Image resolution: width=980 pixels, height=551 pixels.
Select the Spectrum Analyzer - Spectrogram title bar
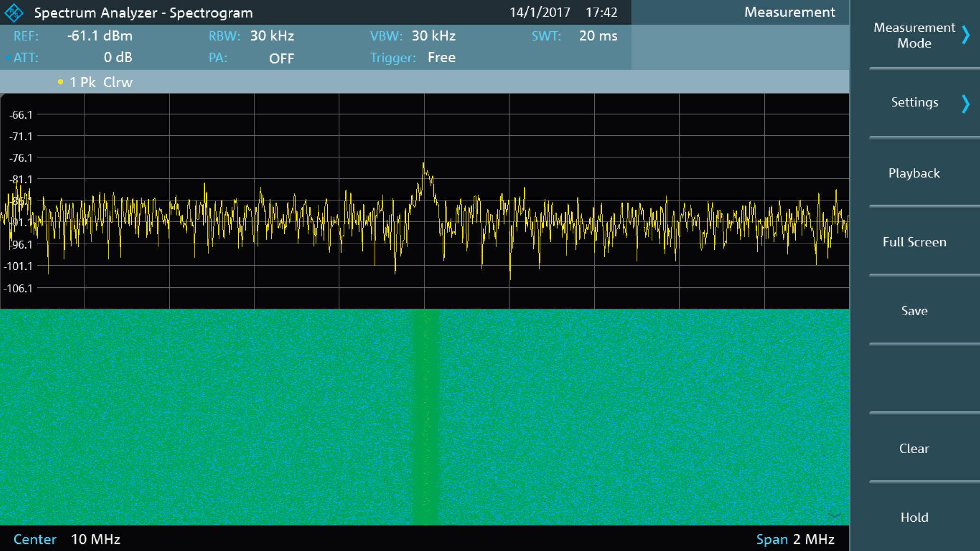pyautogui.click(x=144, y=12)
